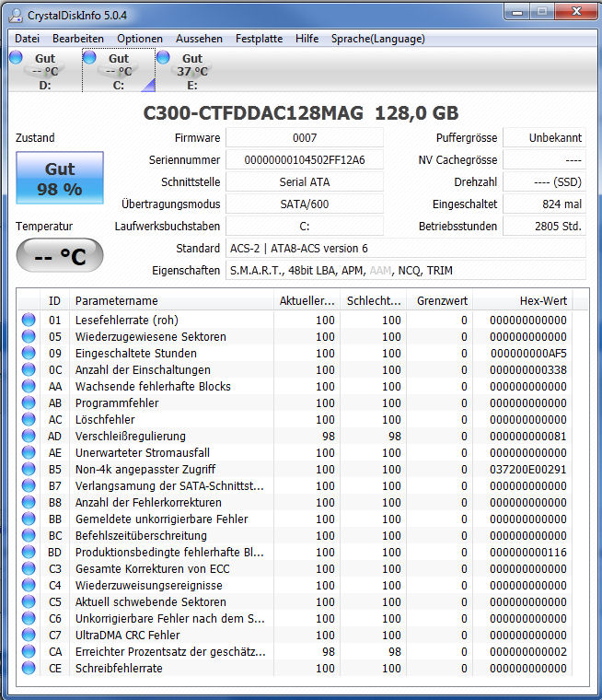Click status orb of Gemeldete unkorrigierbare Fehler row
The width and height of the screenshot is (602, 700).
(x=29, y=519)
